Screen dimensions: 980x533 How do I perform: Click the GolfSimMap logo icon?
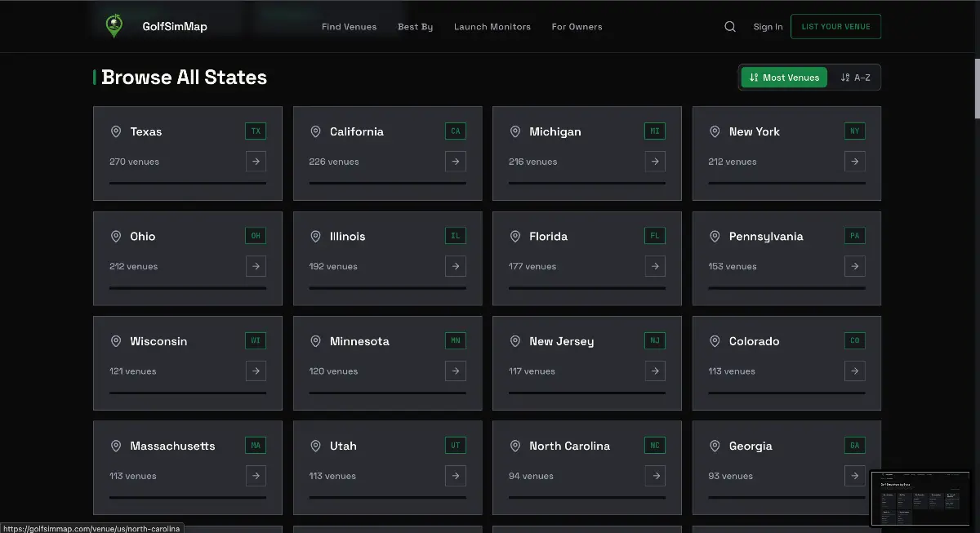(114, 26)
